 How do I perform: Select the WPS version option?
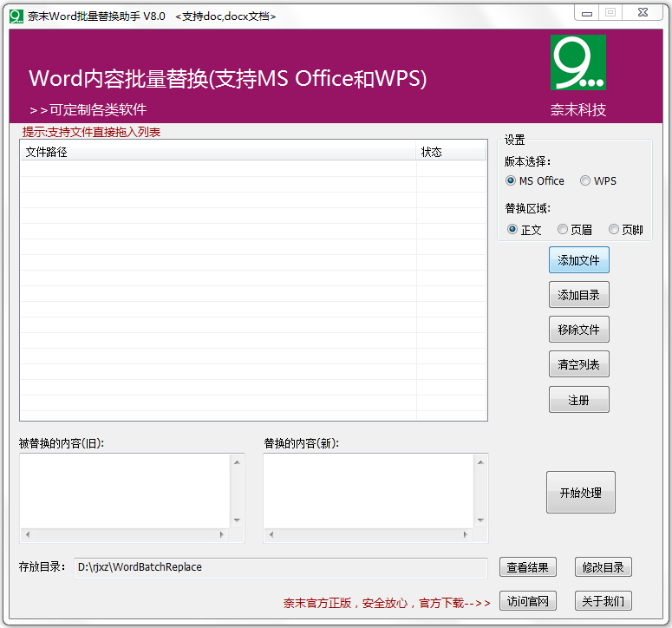[x=585, y=181]
